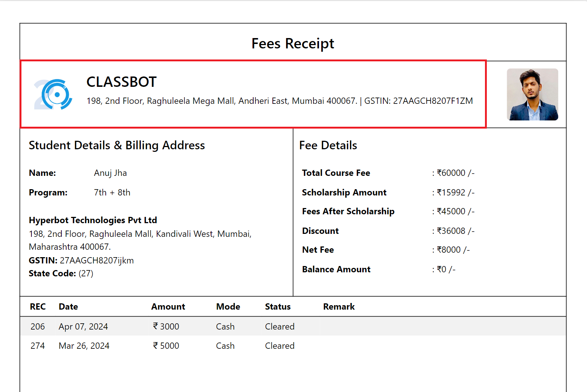Click the Status column header
This screenshot has width=587, height=392.
(x=278, y=307)
